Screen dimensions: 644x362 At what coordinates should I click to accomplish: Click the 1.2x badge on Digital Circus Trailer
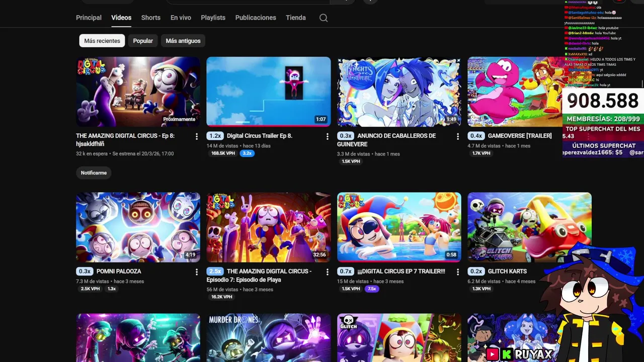pos(215,136)
